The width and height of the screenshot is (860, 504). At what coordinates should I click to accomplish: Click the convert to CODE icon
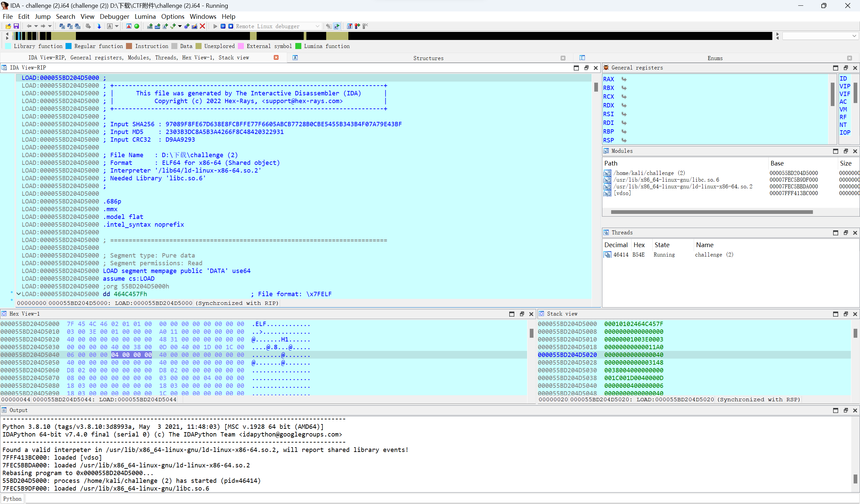pos(150,26)
